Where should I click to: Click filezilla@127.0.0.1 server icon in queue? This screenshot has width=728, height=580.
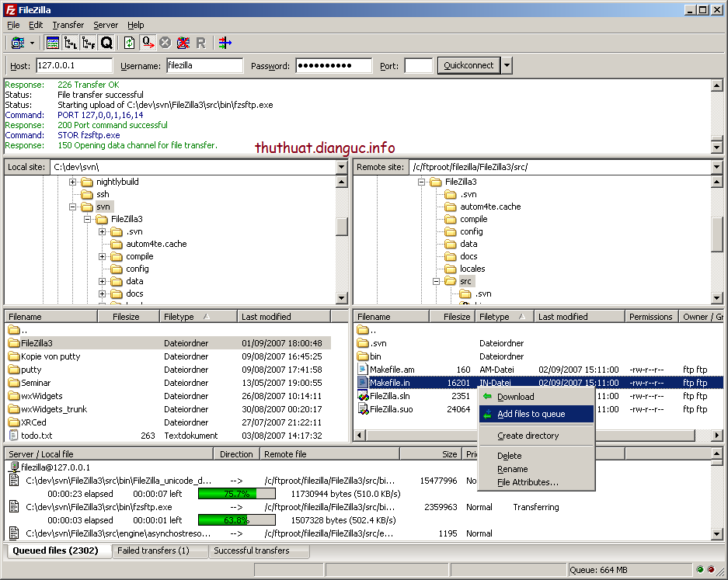(x=14, y=467)
